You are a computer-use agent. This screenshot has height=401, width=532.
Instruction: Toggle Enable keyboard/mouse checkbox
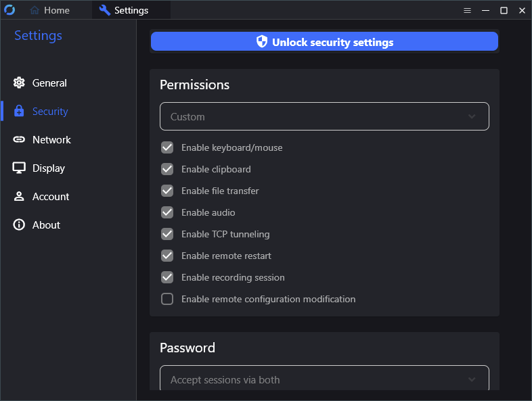167,147
